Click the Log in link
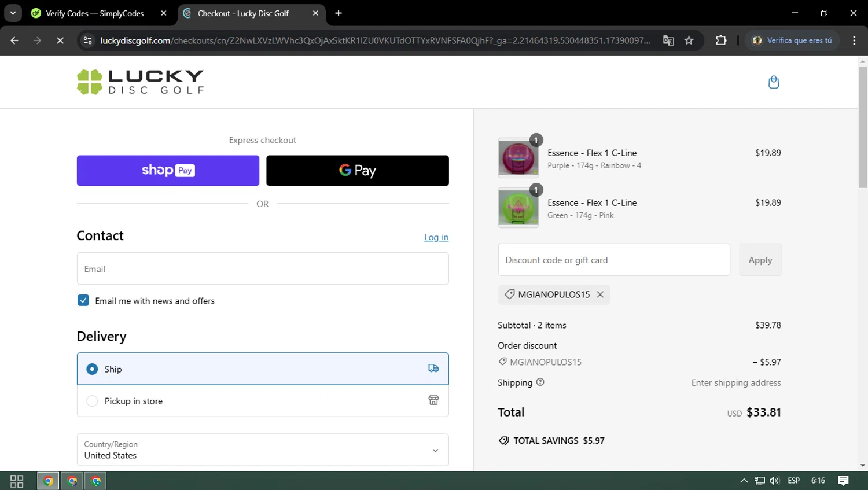 (x=436, y=237)
